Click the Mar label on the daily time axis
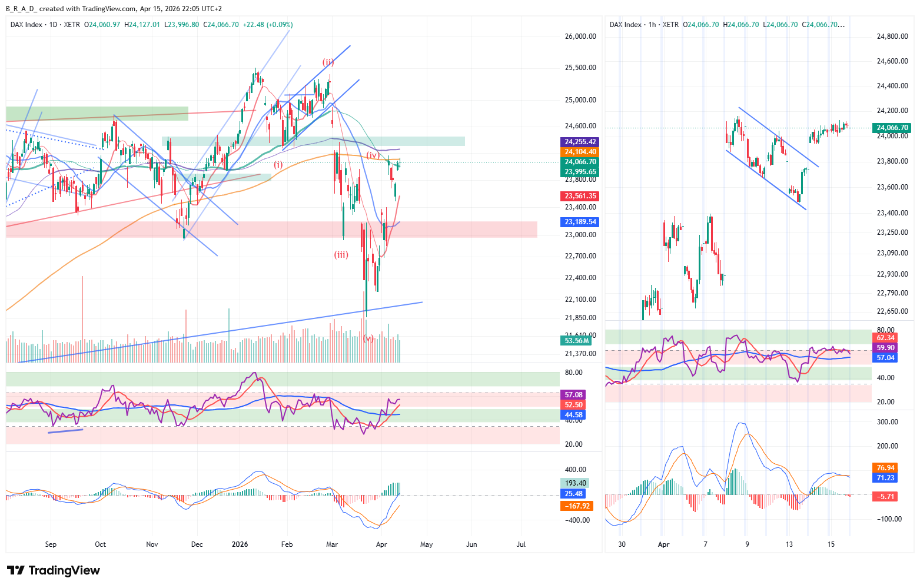Screen dimensions: 920x588 click(x=332, y=544)
